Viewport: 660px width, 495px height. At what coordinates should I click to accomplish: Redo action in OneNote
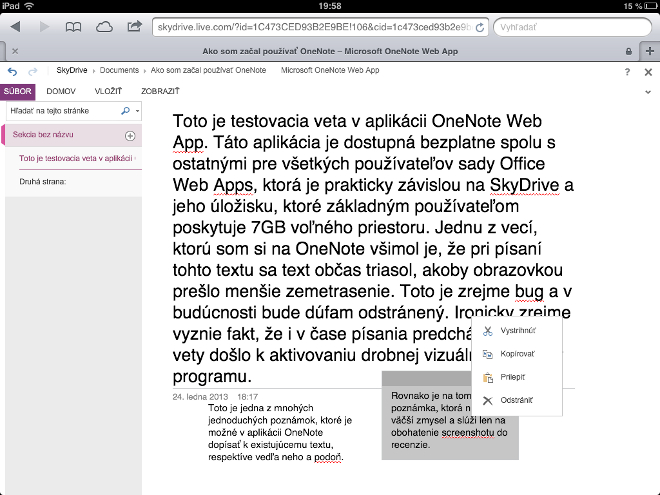(x=32, y=72)
